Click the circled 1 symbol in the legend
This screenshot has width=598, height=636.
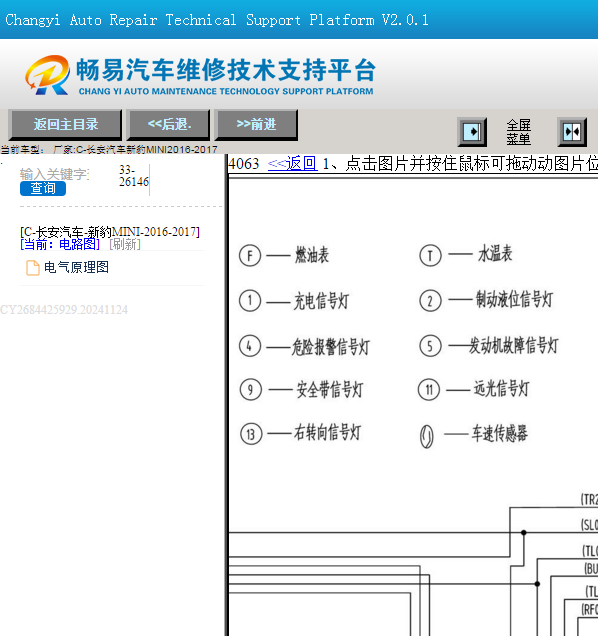250,301
